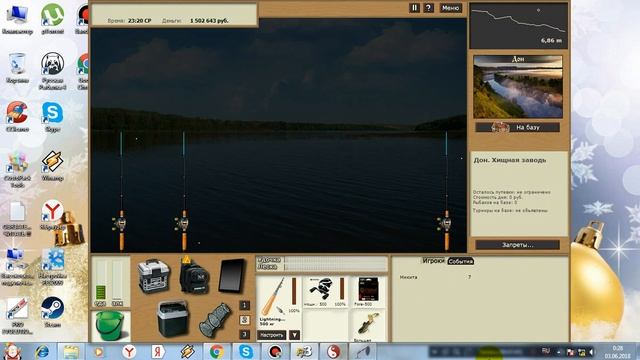Click the depth profile chart panel

[x=518, y=26]
